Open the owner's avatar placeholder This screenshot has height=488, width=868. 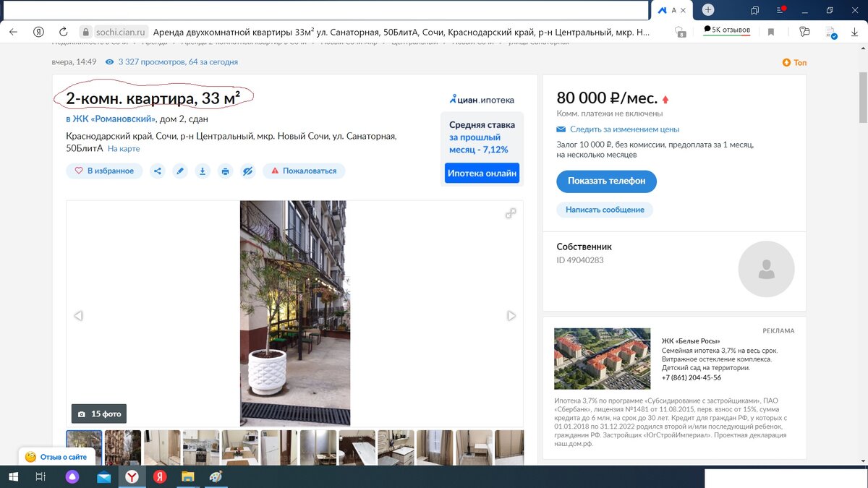[766, 269]
